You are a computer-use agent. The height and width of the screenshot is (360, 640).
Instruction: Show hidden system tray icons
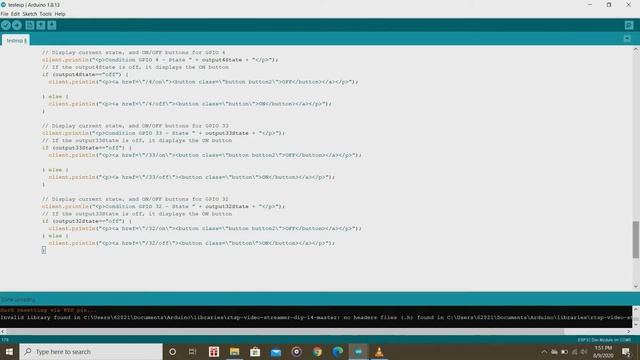(544, 352)
